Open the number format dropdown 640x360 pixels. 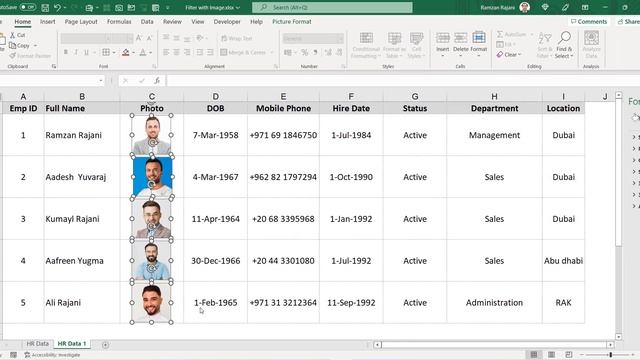point(340,38)
